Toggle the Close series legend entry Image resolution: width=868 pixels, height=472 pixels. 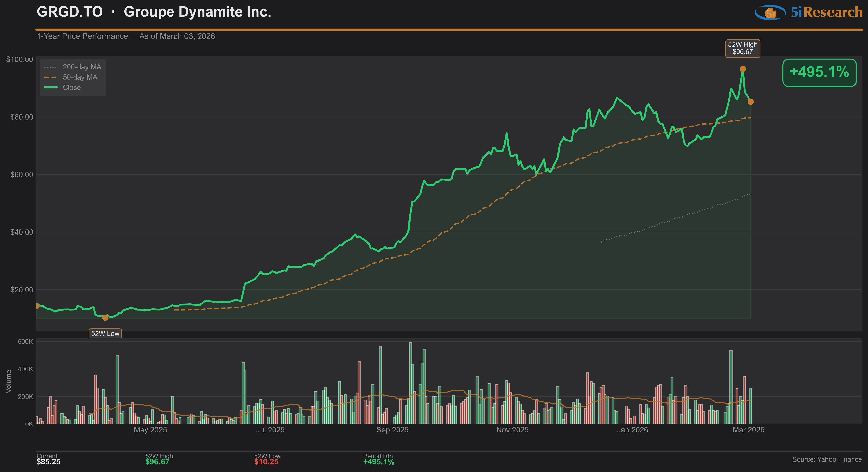[x=72, y=88]
